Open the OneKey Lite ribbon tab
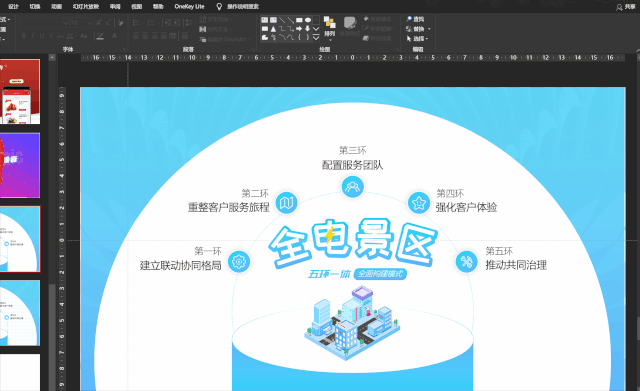 coord(189,6)
